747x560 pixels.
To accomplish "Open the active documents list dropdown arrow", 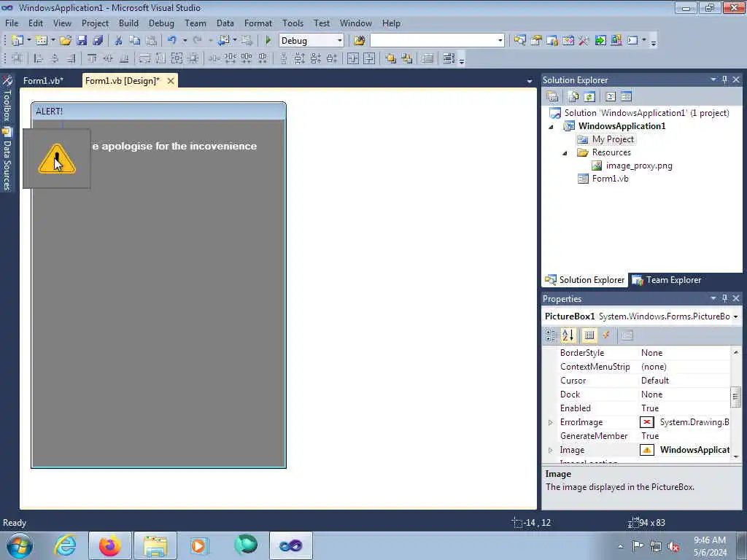I will point(530,82).
